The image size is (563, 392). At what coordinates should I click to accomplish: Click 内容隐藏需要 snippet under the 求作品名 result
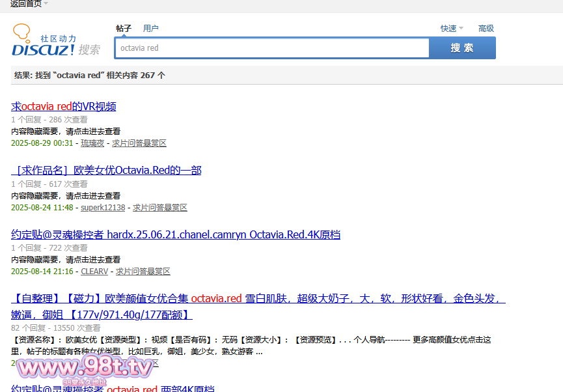[x=66, y=196]
